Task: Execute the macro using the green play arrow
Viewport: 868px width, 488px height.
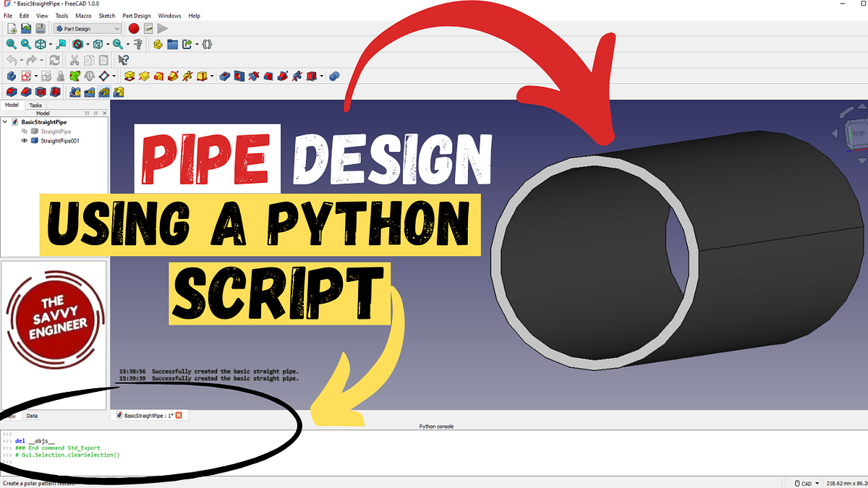Action: coord(163,28)
